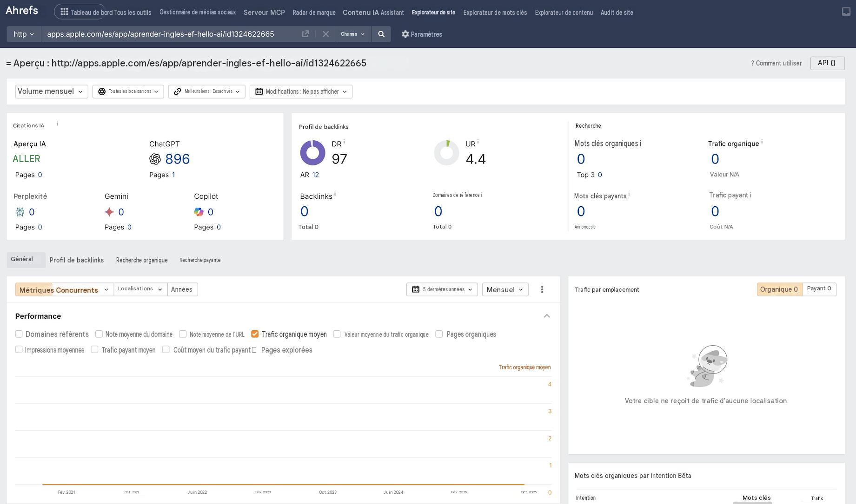856x504 pixels.
Task: Toggle Trafic payant moyen checkbox
Action: click(95, 349)
